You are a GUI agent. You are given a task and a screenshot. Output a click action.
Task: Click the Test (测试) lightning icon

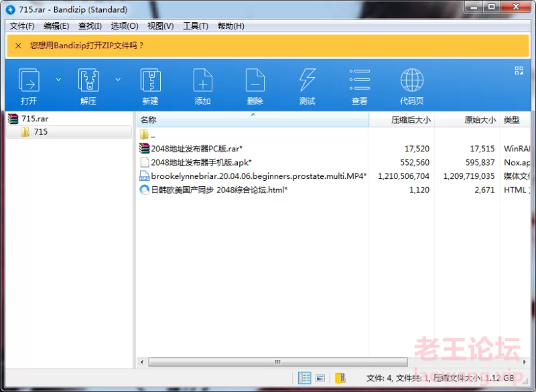(307, 80)
